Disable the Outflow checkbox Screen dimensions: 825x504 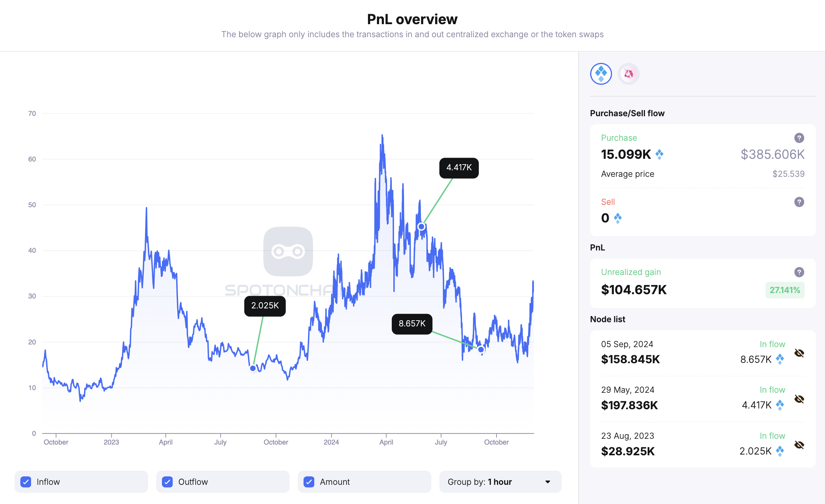pos(167,482)
